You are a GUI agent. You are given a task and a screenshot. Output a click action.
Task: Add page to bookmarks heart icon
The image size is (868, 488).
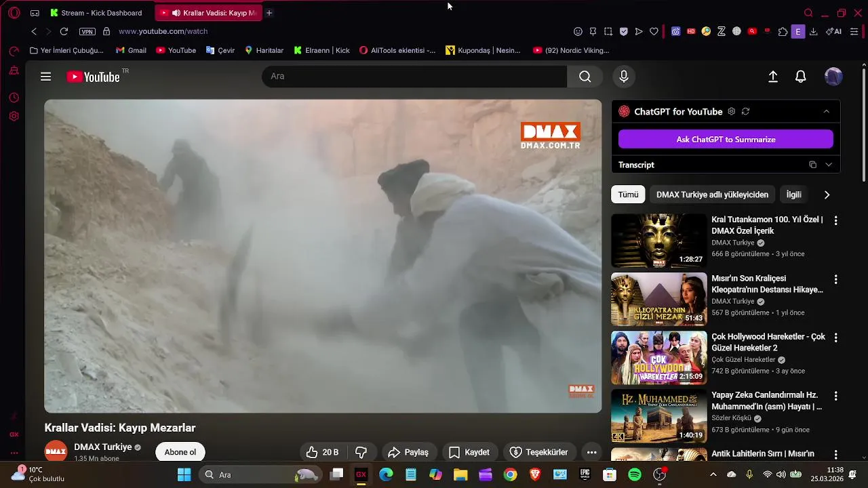(x=654, y=31)
